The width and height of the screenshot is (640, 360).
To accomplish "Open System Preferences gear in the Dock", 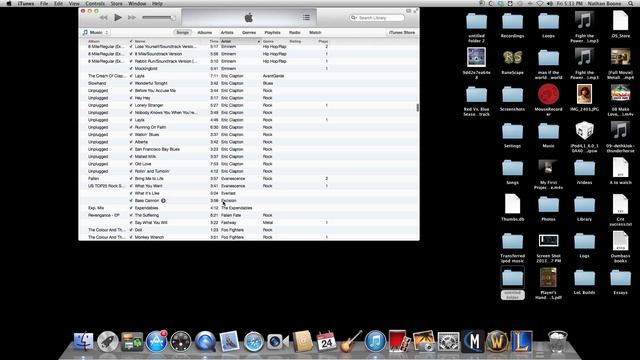I will (x=448, y=341).
